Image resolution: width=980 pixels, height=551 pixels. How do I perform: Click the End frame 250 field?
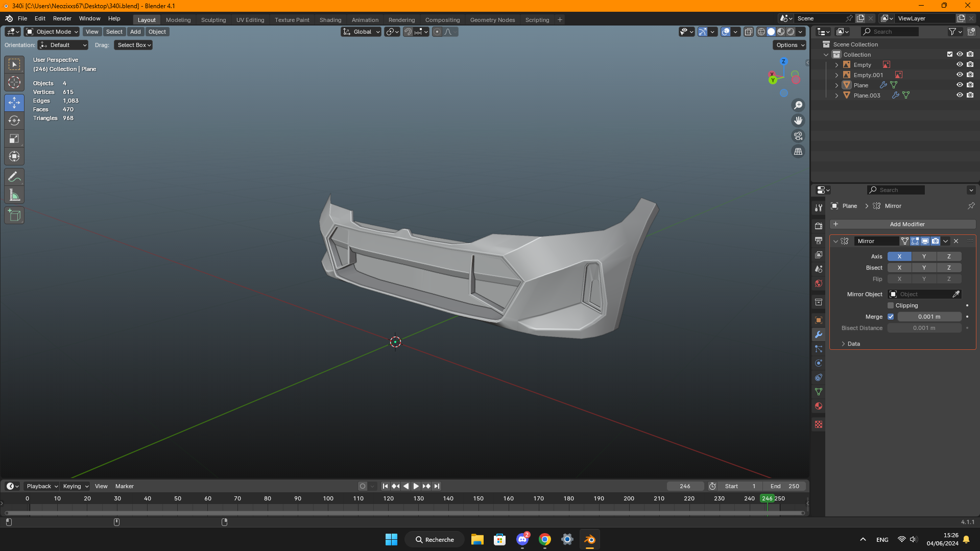784,486
